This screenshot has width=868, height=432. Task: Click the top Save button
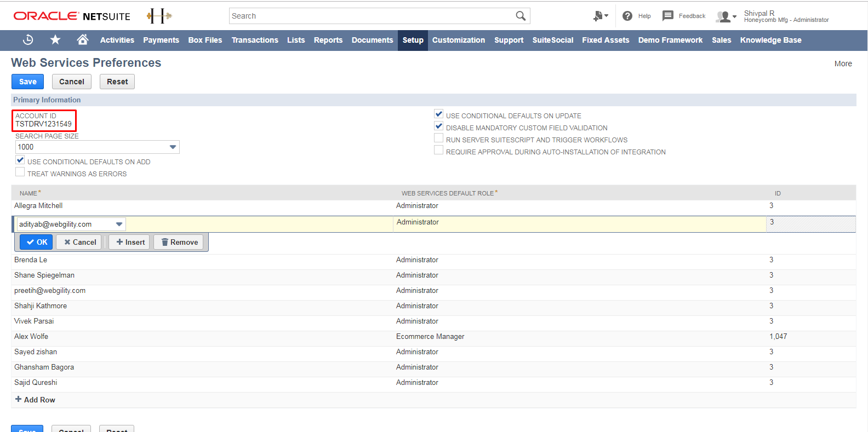[28, 82]
